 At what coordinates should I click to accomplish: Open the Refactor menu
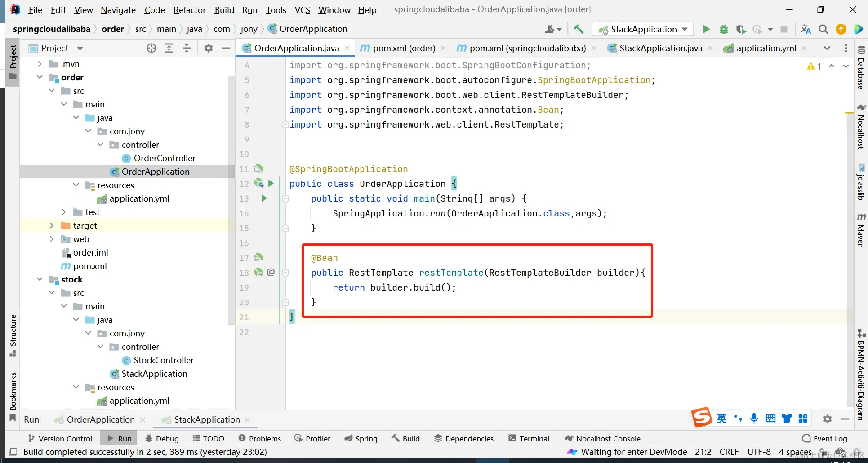pos(190,10)
